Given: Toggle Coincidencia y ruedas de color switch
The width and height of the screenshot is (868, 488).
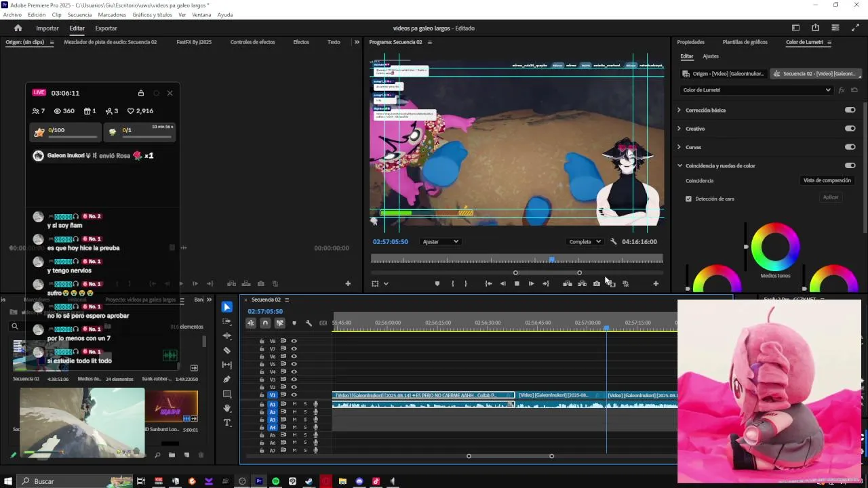Looking at the screenshot, I should [850, 165].
